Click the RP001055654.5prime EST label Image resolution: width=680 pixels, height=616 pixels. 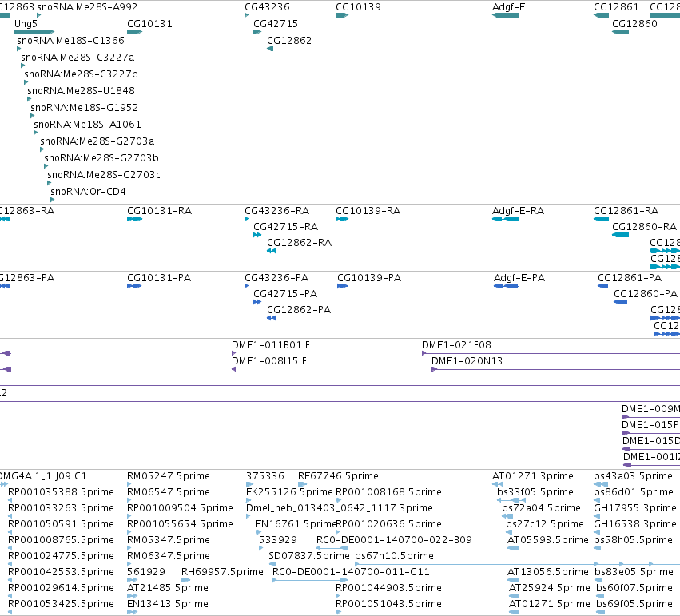pyautogui.click(x=180, y=524)
